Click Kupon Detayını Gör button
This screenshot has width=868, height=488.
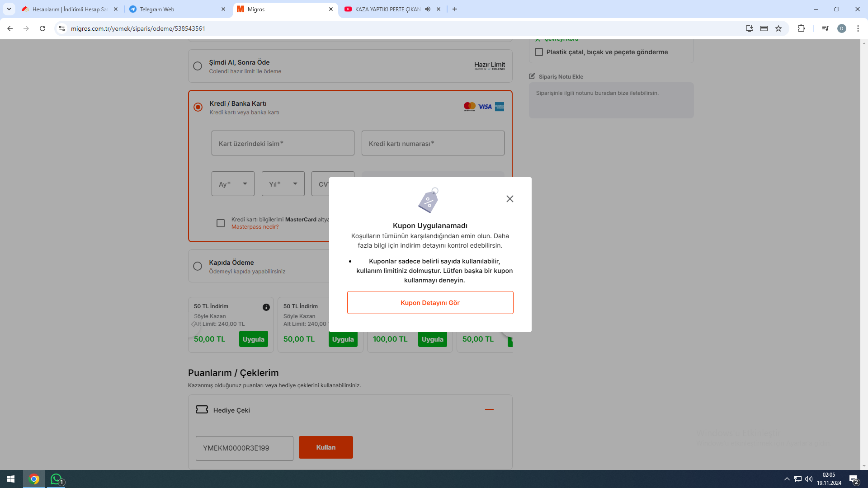(430, 303)
